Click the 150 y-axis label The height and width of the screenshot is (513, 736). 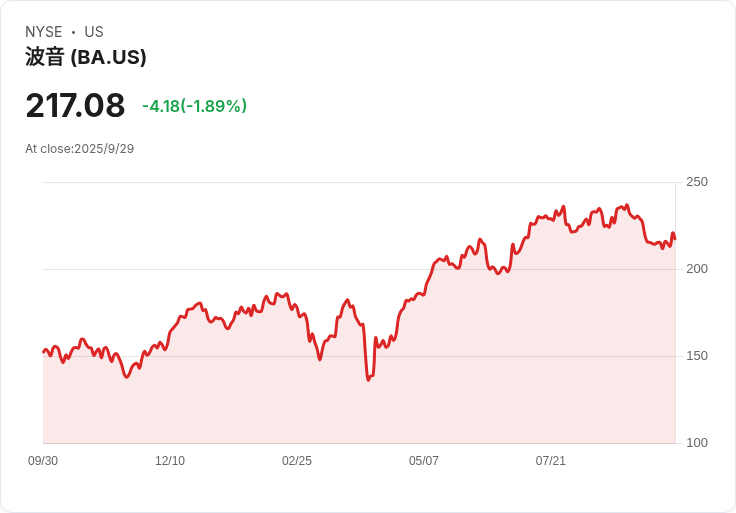tap(697, 356)
